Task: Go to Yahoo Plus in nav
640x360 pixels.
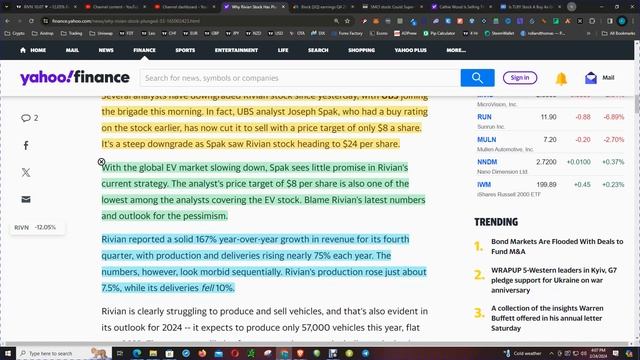Action: (411, 50)
